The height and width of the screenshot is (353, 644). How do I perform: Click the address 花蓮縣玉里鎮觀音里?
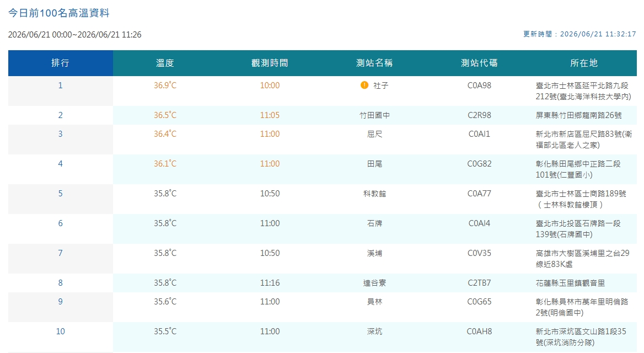click(570, 283)
